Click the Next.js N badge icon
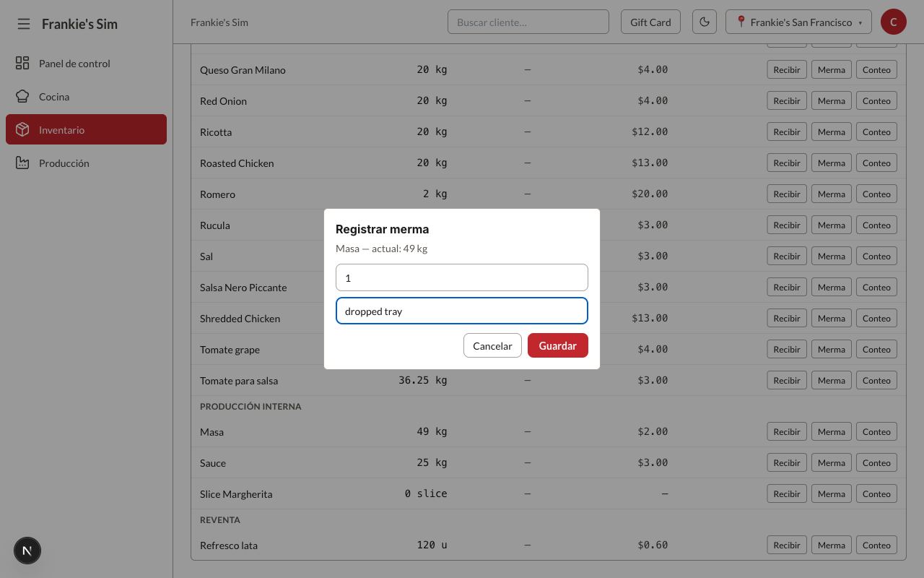 [27, 551]
